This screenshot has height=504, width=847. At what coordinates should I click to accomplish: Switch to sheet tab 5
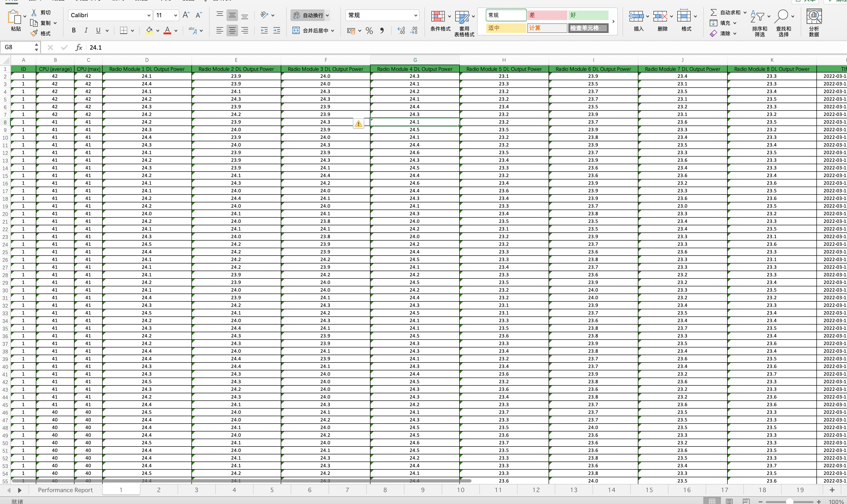[x=272, y=490]
